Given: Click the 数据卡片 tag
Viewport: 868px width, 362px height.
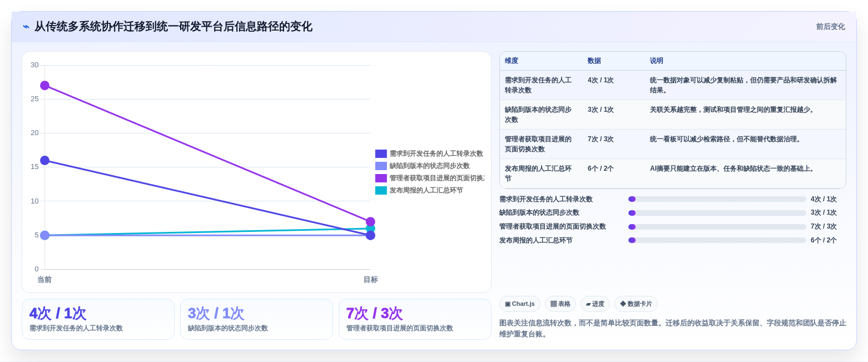Looking at the screenshot, I should pos(636,304).
